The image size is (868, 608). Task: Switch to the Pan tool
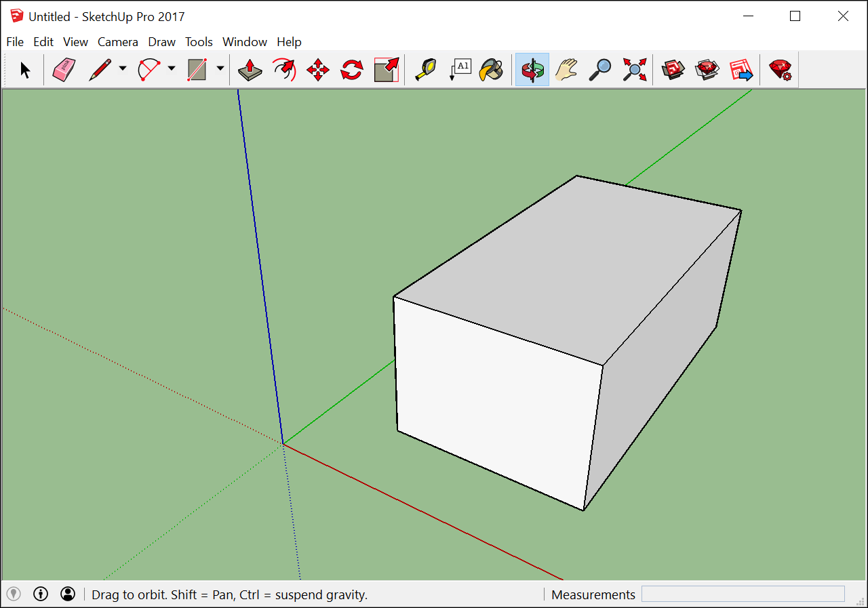pyautogui.click(x=566, y=69)
